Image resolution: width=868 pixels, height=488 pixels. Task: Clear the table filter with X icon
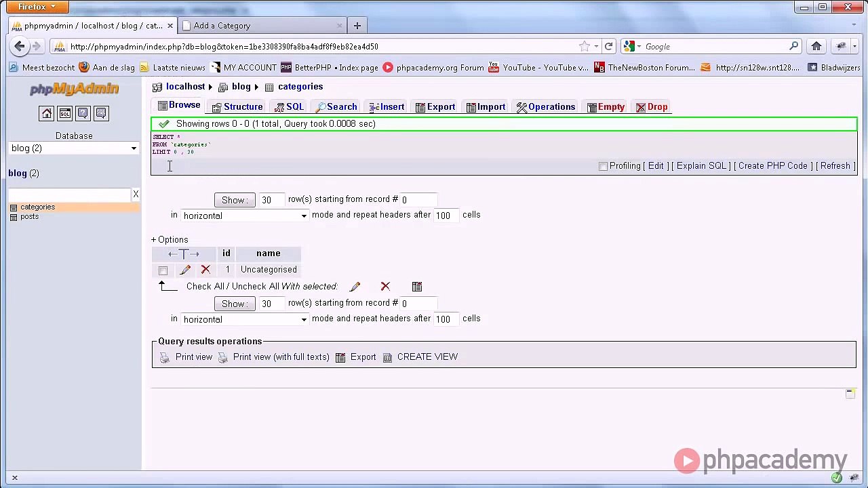click(x=136, y=195)
